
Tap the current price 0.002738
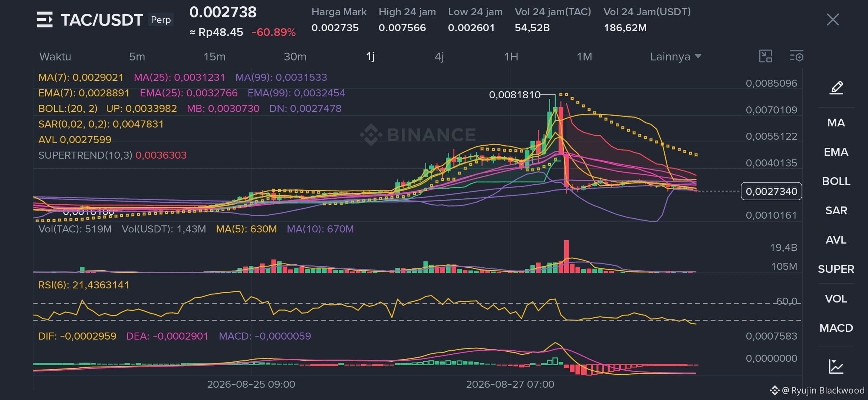pos(223,12)
